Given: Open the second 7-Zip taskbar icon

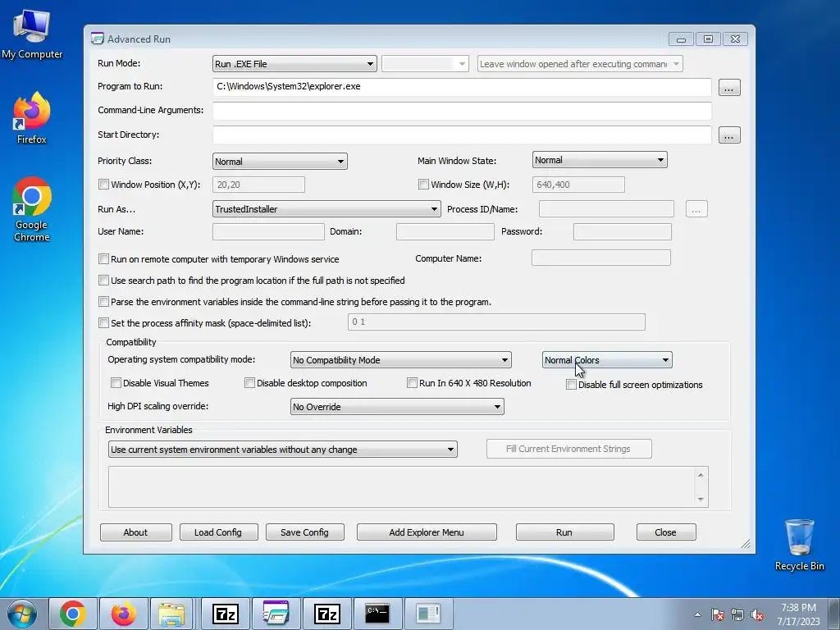Looking at the screenshot, I should point(326,614).
